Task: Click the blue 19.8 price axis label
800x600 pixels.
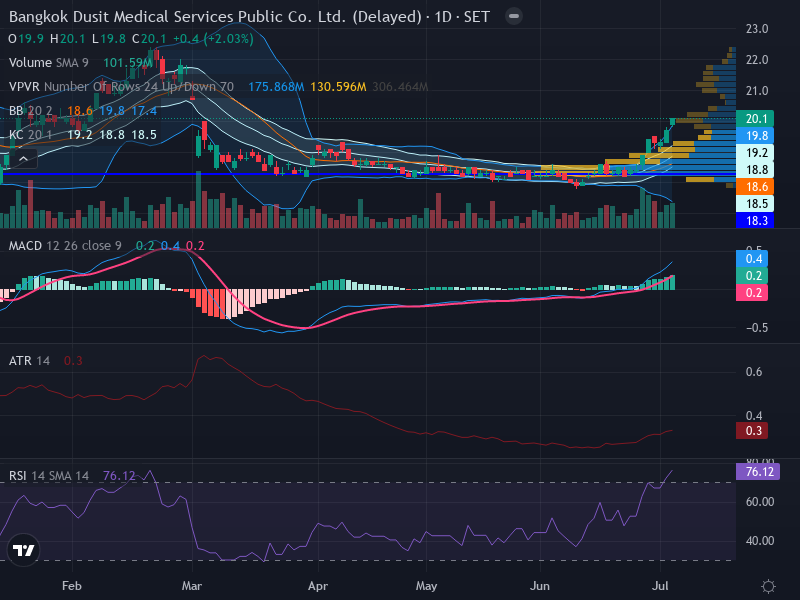Action: [x=755, y=136]
